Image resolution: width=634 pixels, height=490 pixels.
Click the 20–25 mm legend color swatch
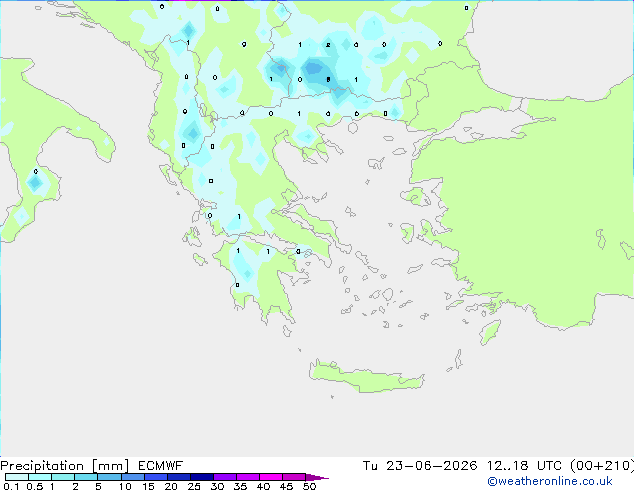point(178,477)
